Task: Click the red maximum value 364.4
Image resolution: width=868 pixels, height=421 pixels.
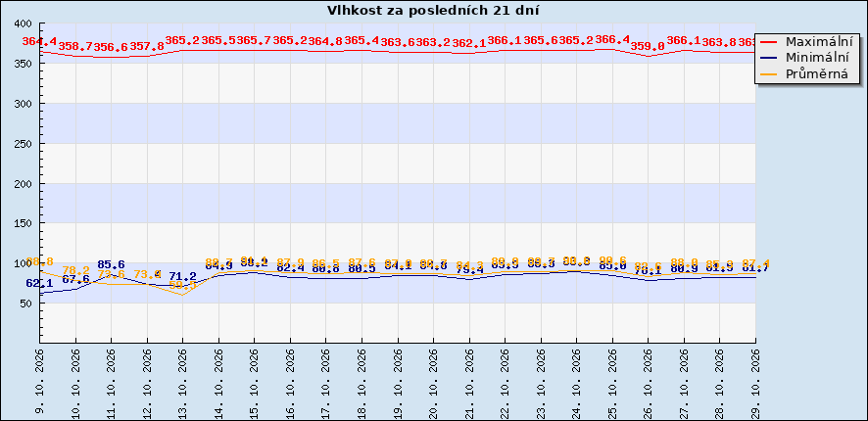Action: [x=40, y=41]
